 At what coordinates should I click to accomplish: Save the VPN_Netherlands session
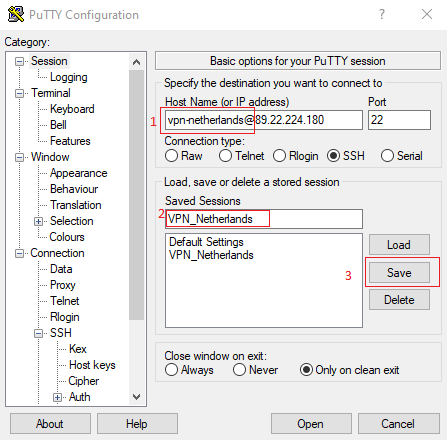399,273
